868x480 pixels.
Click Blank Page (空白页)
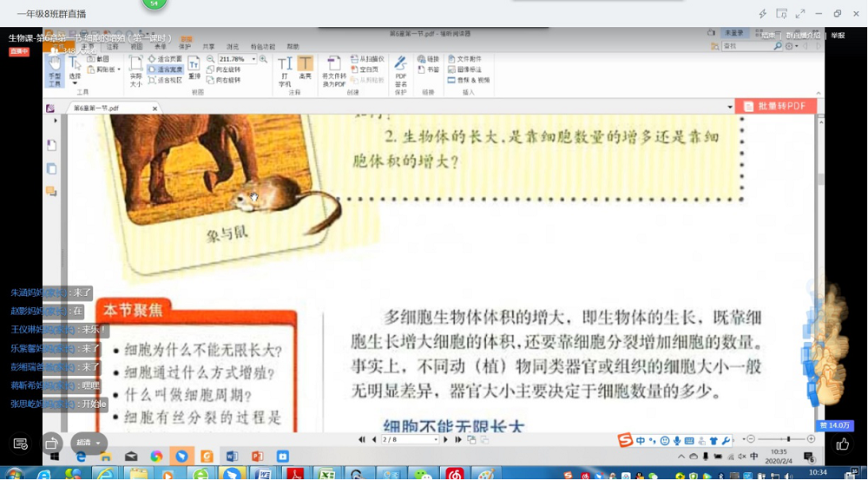365,69
